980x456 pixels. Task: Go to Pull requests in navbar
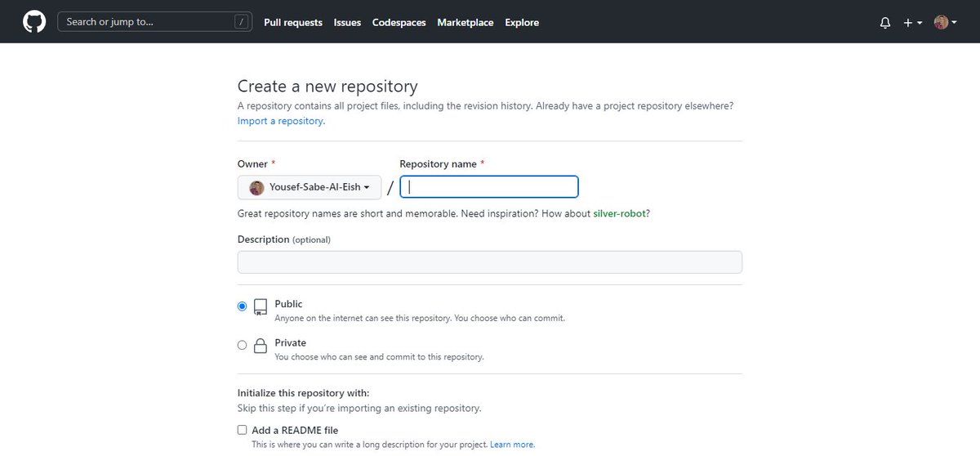pyautogui.click(x=293, y=23)
